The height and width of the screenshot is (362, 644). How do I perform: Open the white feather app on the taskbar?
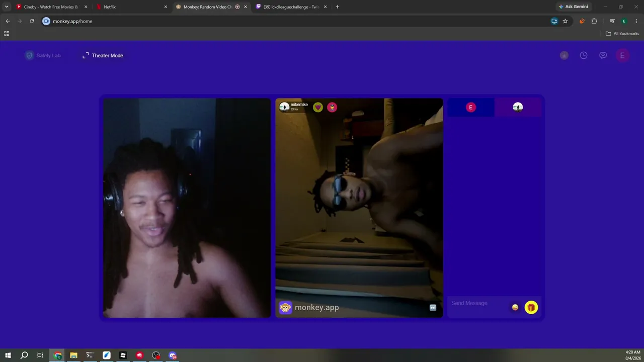click(107, 355)
